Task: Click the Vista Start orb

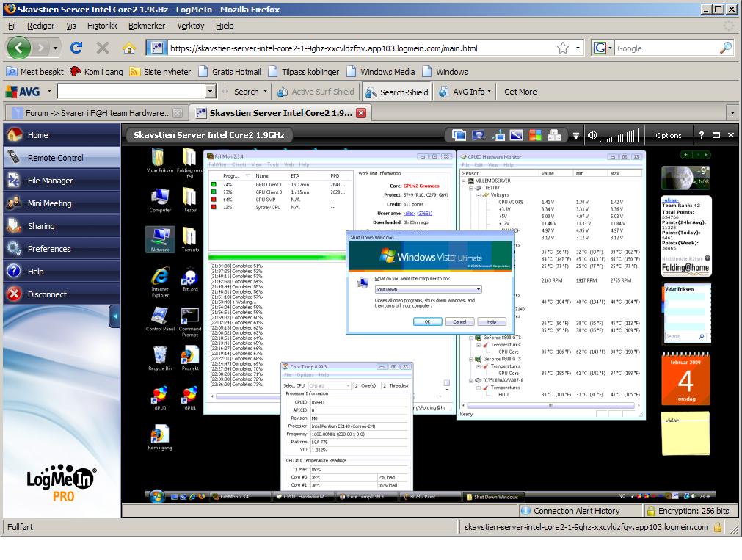Action: tap(156, 496)
